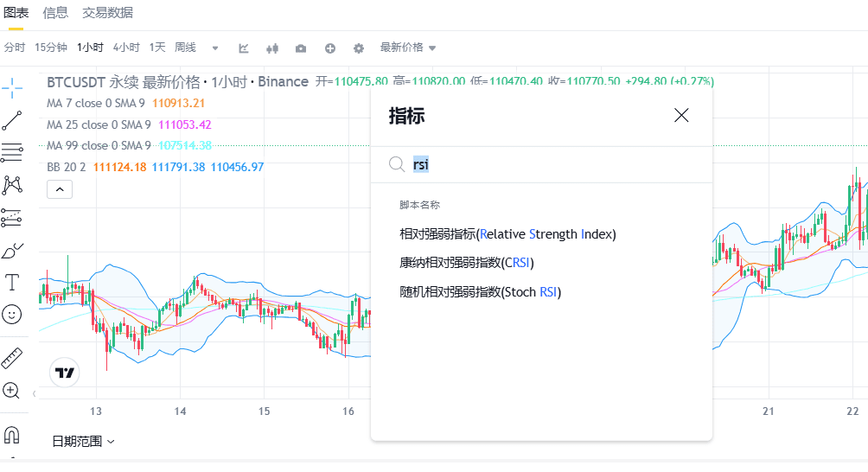The image size is (868, 472).
Task: Select the 1天 interval
Action: [157, 48]
